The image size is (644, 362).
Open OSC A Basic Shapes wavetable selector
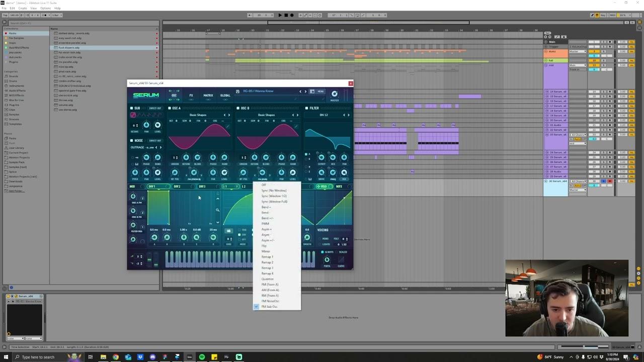(x=198, y=115)
